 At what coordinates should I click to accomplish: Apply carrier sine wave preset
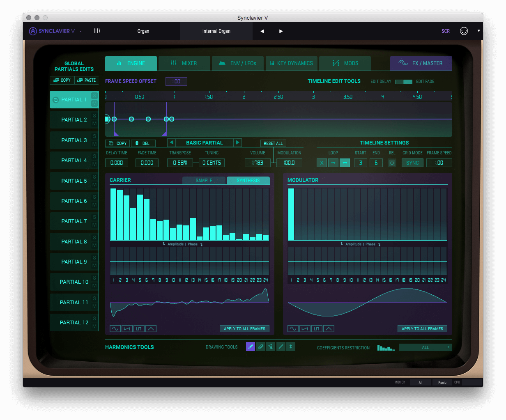115,328
